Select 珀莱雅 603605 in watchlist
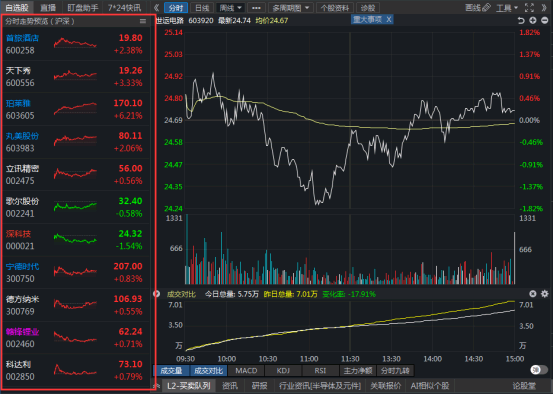 [x=76, y=109]
